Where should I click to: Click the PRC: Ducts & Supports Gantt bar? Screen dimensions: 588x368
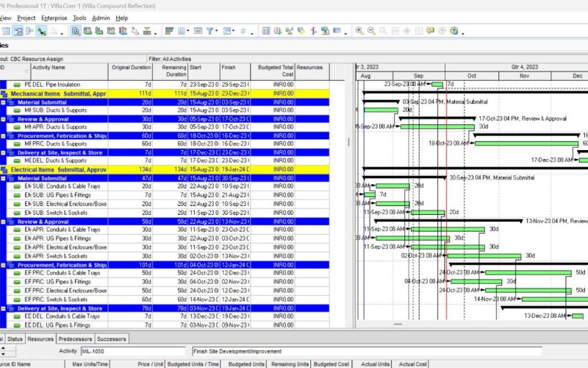526,144
